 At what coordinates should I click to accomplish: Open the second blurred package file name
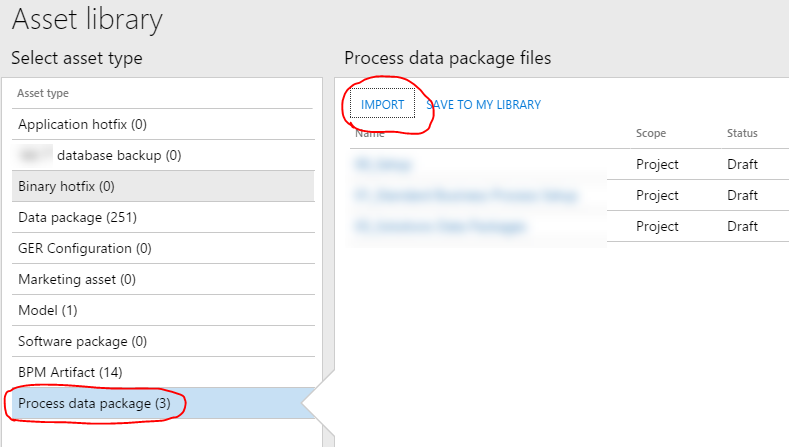tap(465, 196)
